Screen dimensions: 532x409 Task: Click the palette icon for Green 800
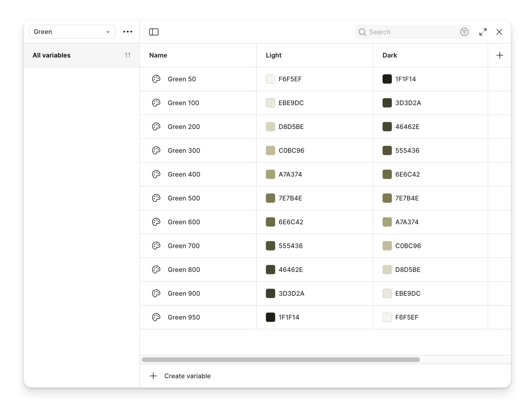(x=156, y=269)
